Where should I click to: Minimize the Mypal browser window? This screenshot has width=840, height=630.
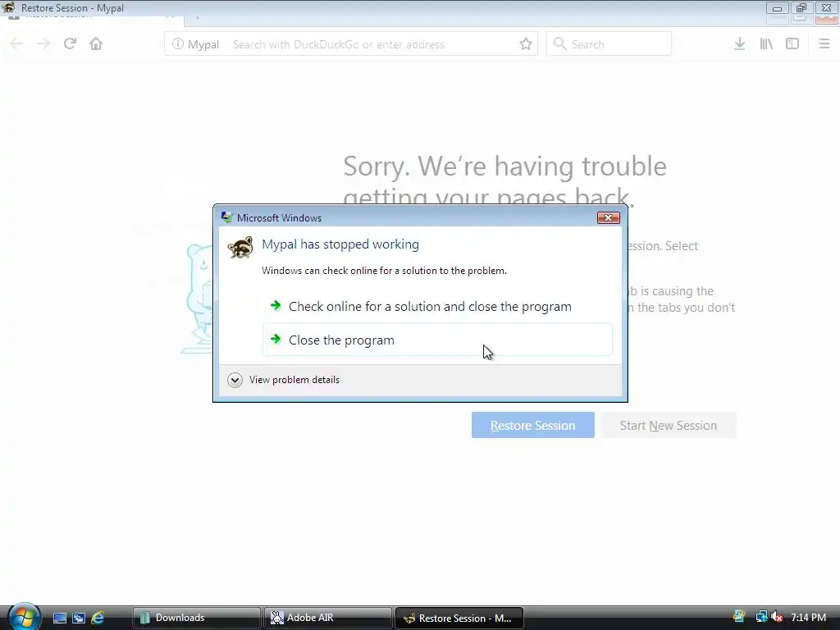click(x=777, y=8)
